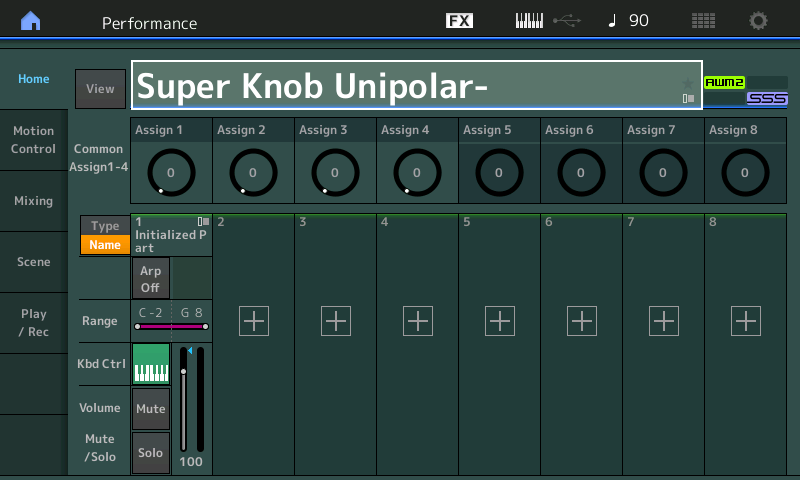Screen dimensions: 800x480
Task: Click the Common Assign1-4 label
Action: pos(98,158)
